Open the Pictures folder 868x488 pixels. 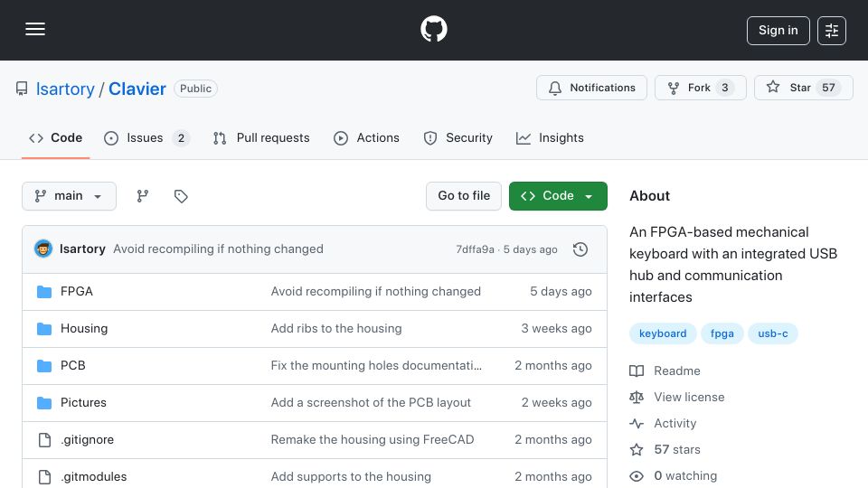tap(83, 403)
